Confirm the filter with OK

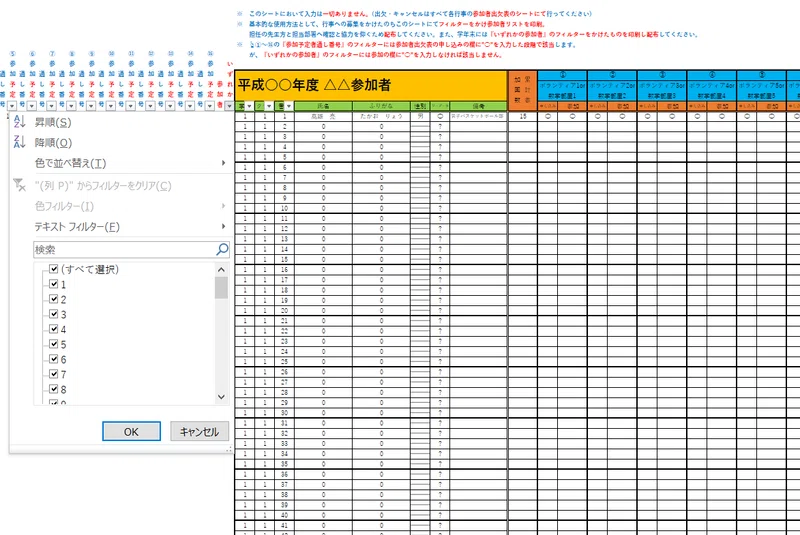coord(131,431)
